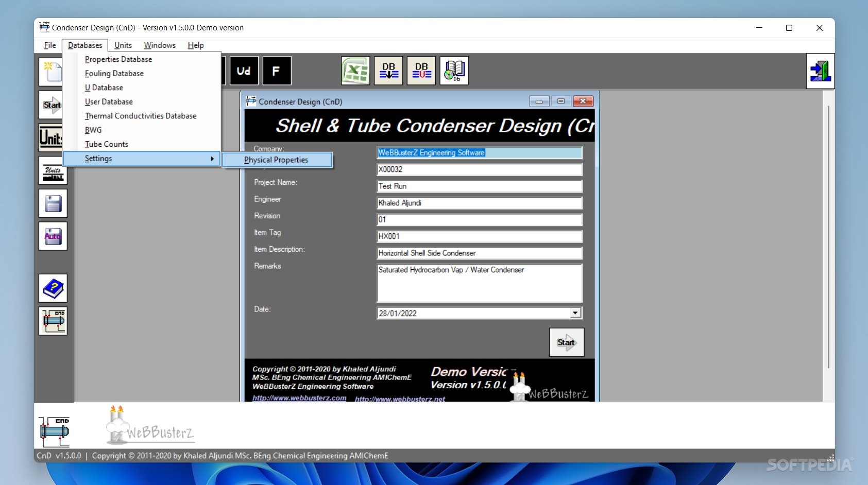Click the Company name input field
The image size is (868, 485).
(x=480, y=153)
